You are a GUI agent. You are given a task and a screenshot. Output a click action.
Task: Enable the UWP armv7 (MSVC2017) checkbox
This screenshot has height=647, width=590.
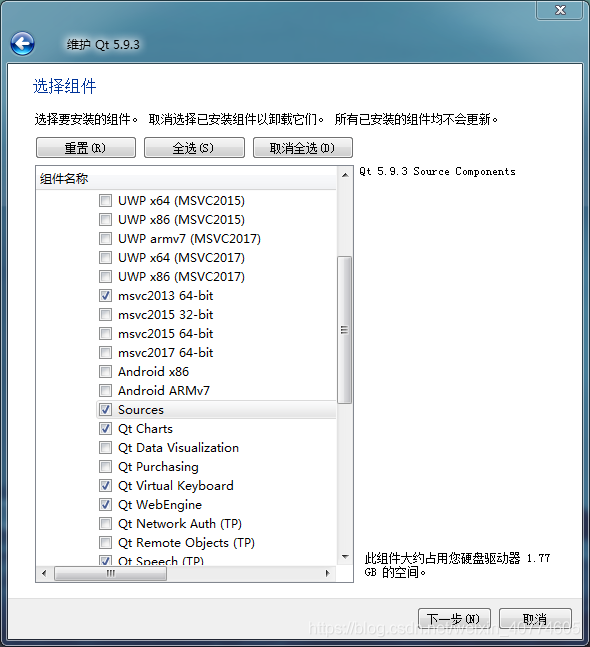106,239
